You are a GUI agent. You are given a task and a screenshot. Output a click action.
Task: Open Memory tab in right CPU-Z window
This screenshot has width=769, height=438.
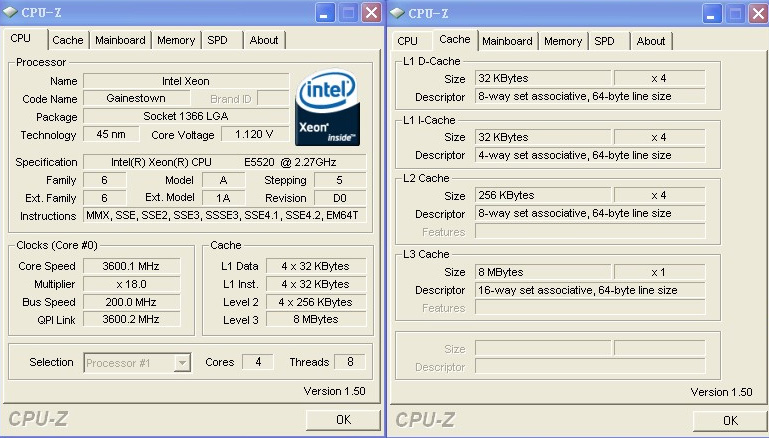click(x=563, y=41)
